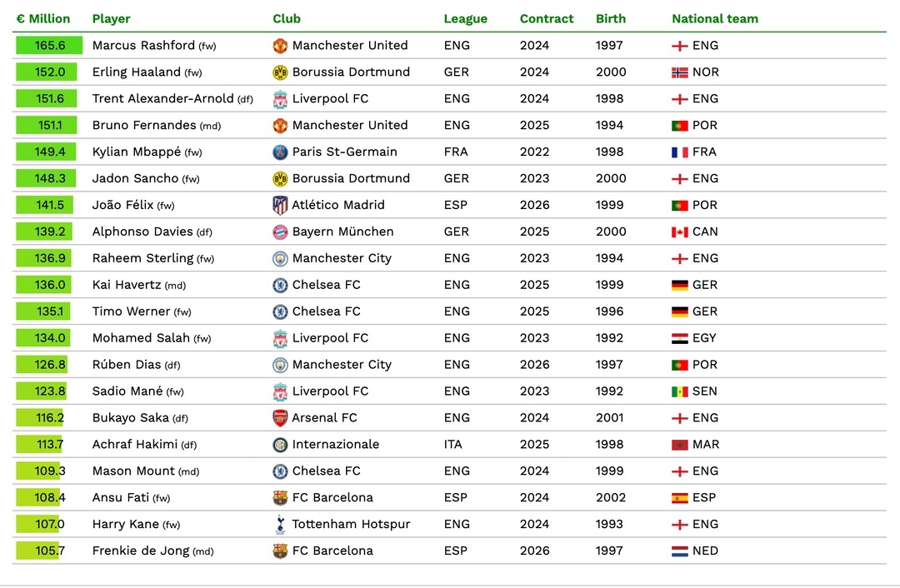Click the Tottenham Hotspur crest icon
The image size is (900, 588).
coord(280,525)
